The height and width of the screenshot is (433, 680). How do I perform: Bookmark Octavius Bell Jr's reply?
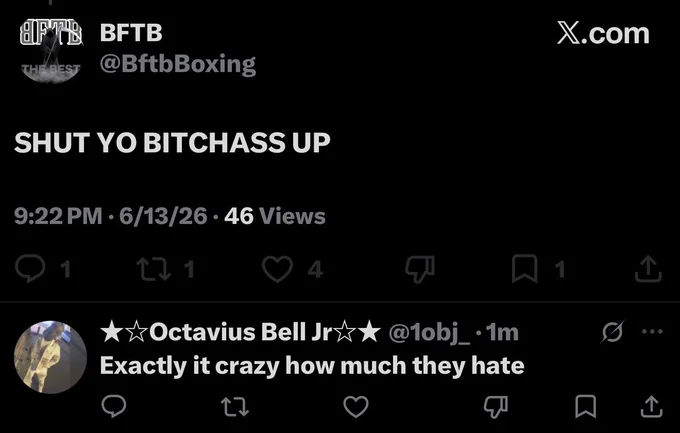pyautogui.click(x=585, y=407)
